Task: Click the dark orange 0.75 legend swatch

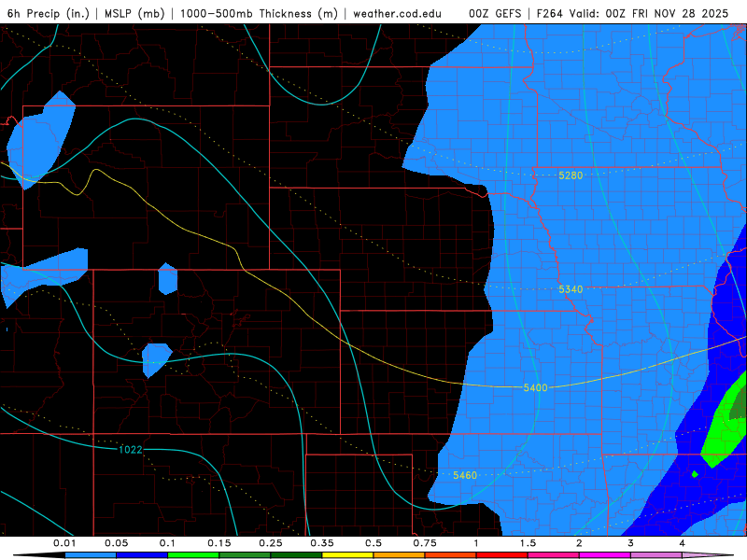Action: click(x=451, y=555)
